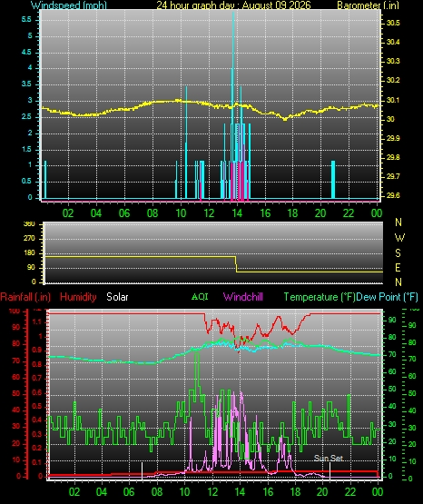Select the "Temperature (°F)" legend label

[320, 297]
